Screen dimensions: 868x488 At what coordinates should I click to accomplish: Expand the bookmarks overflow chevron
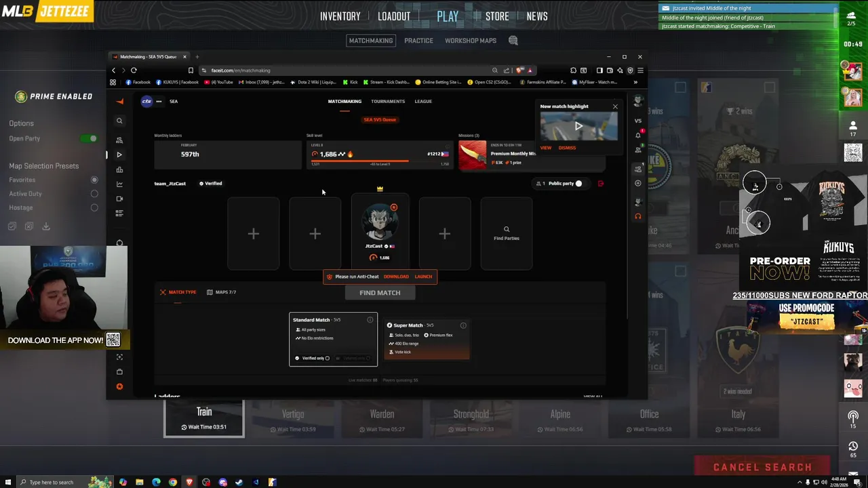635,82
